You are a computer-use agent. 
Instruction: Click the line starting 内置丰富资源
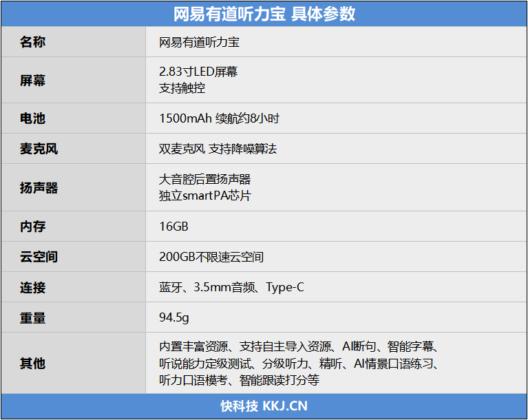coord(298,346)
